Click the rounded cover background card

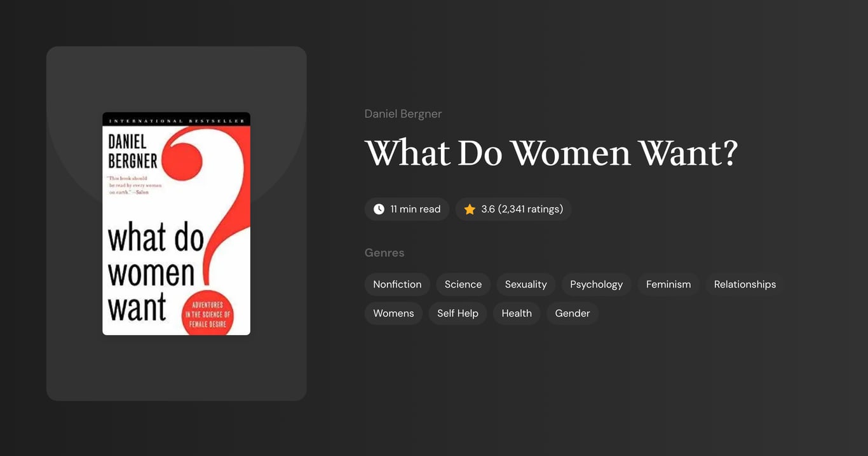click(x=176, y=369)
